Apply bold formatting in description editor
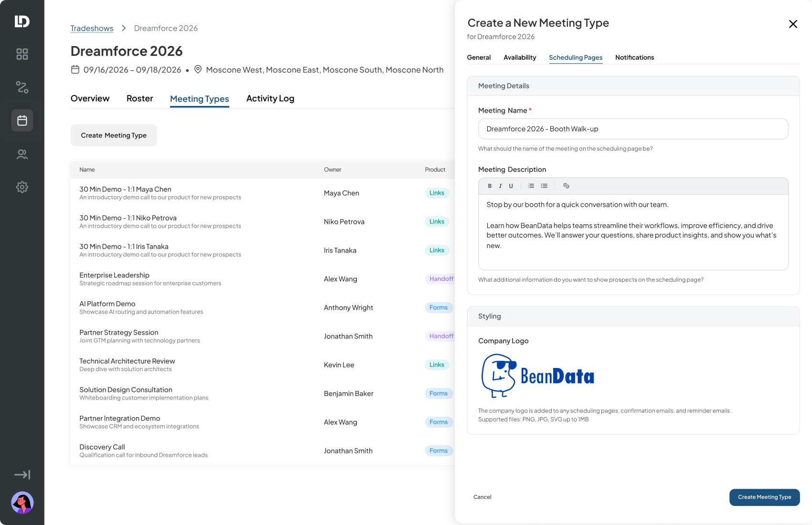 click(490, 186)
